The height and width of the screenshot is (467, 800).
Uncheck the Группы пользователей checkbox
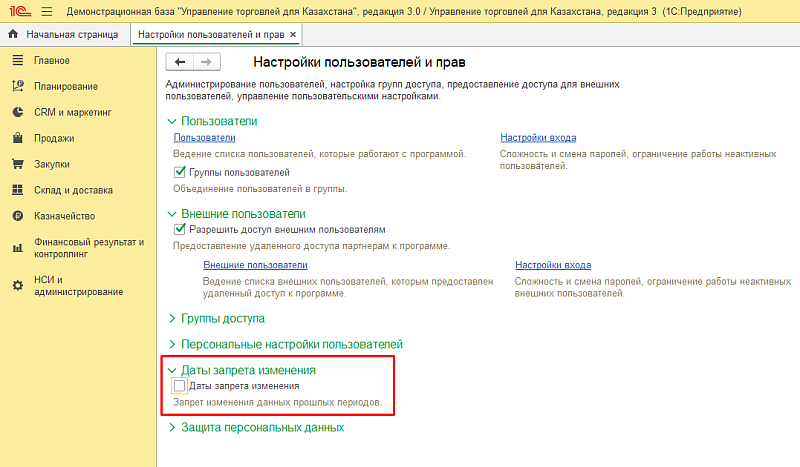point(180,172)
